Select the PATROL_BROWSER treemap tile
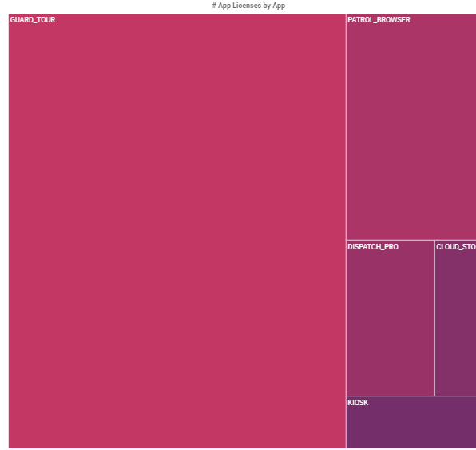The image size is (476, 450). 411,127
